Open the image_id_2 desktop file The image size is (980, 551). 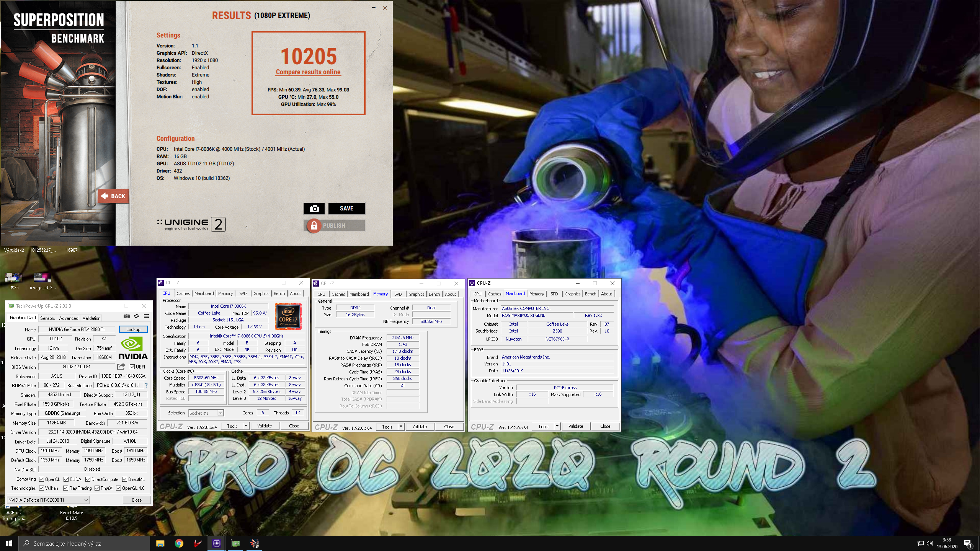[42, 281]
